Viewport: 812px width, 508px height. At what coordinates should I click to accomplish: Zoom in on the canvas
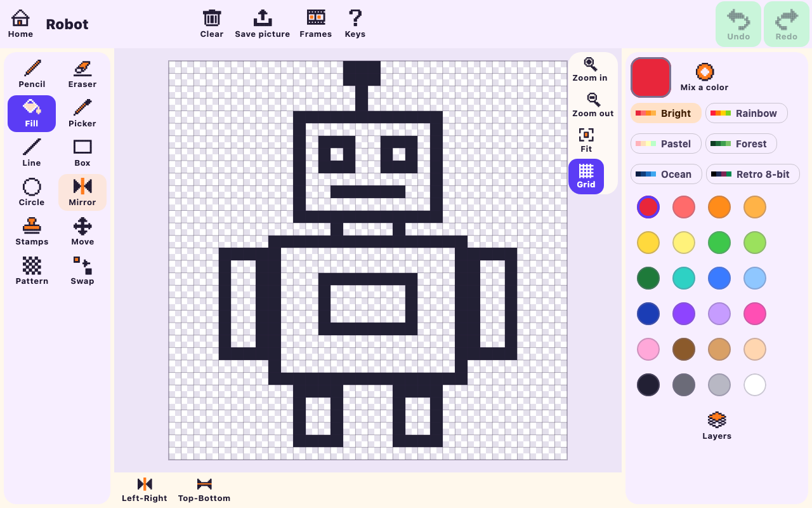pyautogui.click(x=590, y=69)
